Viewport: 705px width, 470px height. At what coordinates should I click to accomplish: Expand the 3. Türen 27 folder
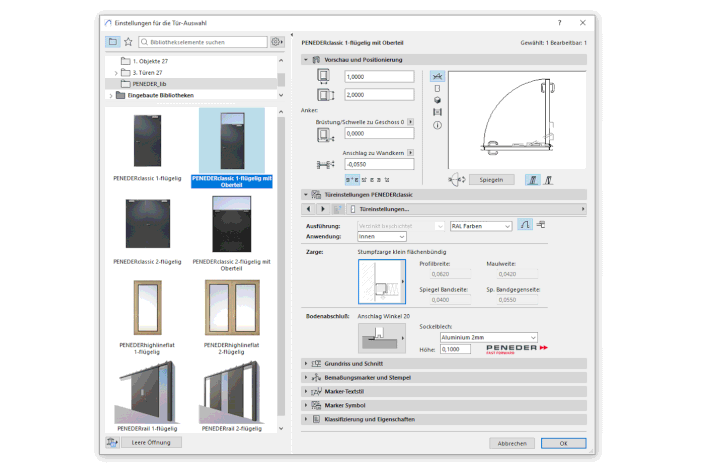pyautogui.click(x=116, y=72)
